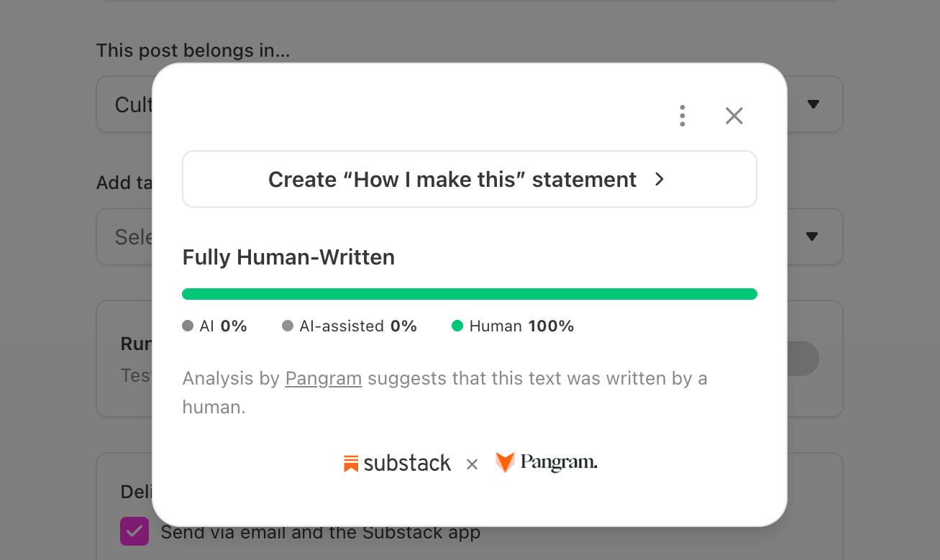
Task: Click the Pangram fox logo
Action: 506,462
